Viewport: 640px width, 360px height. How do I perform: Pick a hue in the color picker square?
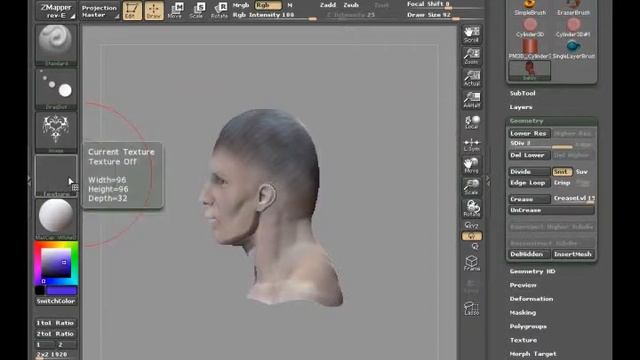point(56,263)
